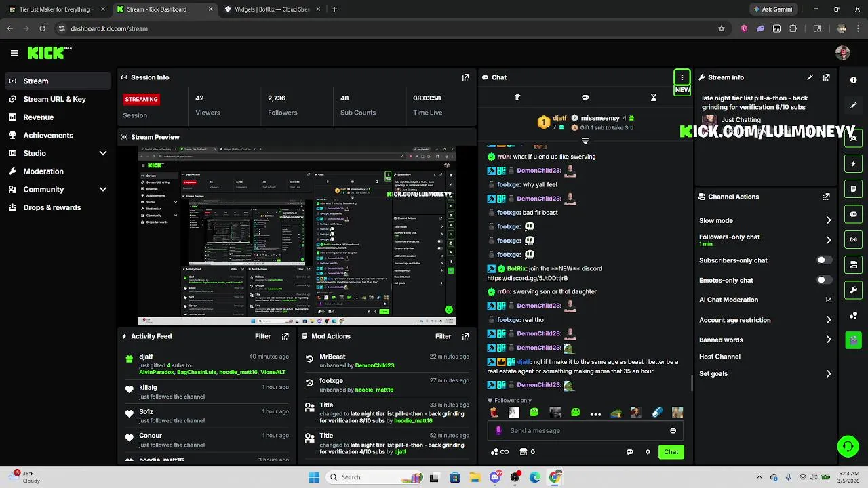Open the Activity Feed Filter

[x=263, y=336]
